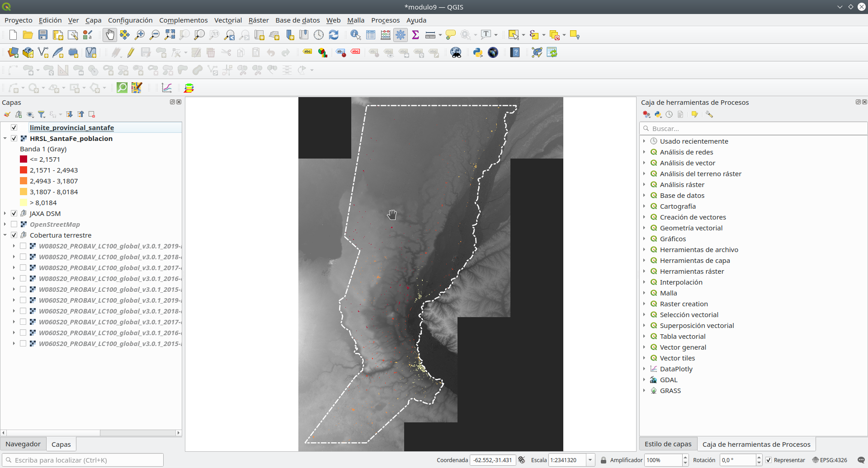The width and height of the screenshot is (868, 468).
Task: Open the Ráster menu
Action: point(259,20)
